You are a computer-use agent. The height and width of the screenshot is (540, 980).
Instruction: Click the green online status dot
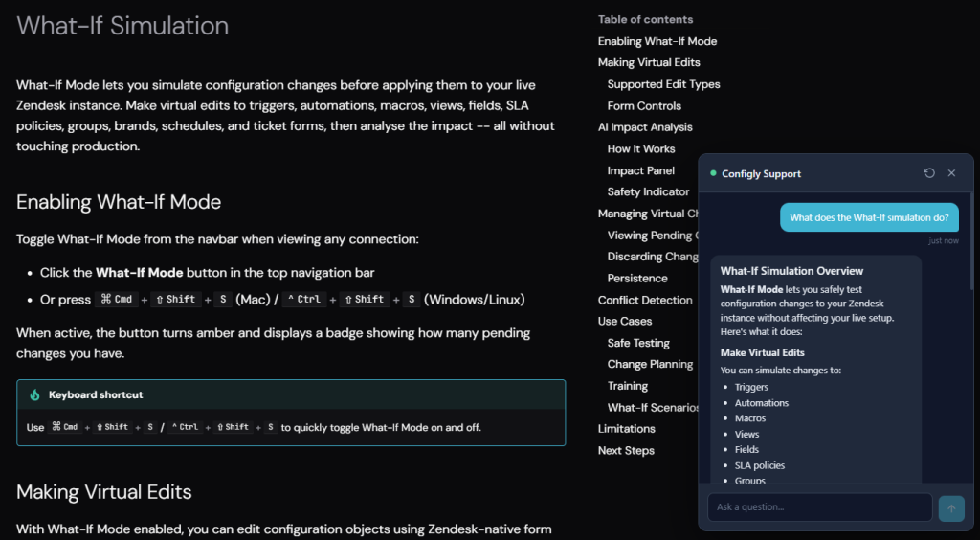(713, 173)
